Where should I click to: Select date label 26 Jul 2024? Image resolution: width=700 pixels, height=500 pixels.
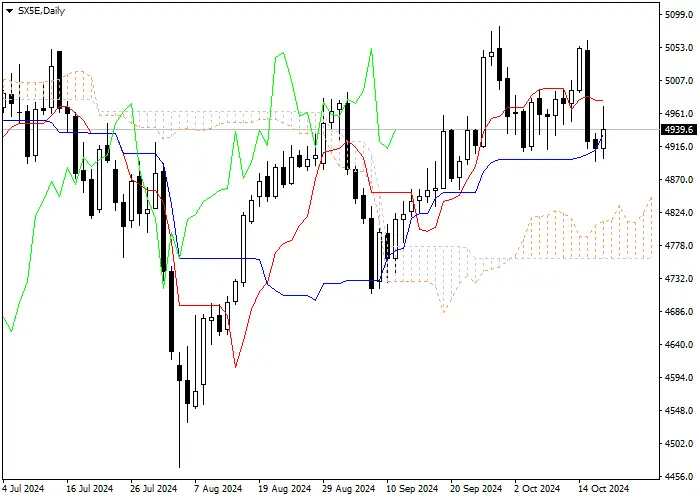(154, 489)
